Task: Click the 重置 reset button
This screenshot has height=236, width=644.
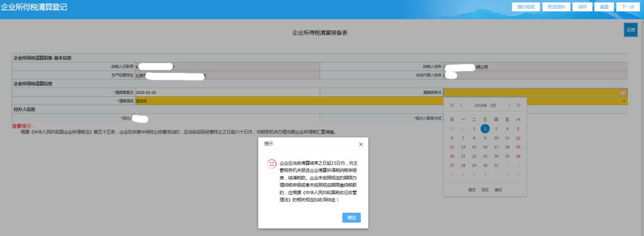Action: click(x=603, y=7)
